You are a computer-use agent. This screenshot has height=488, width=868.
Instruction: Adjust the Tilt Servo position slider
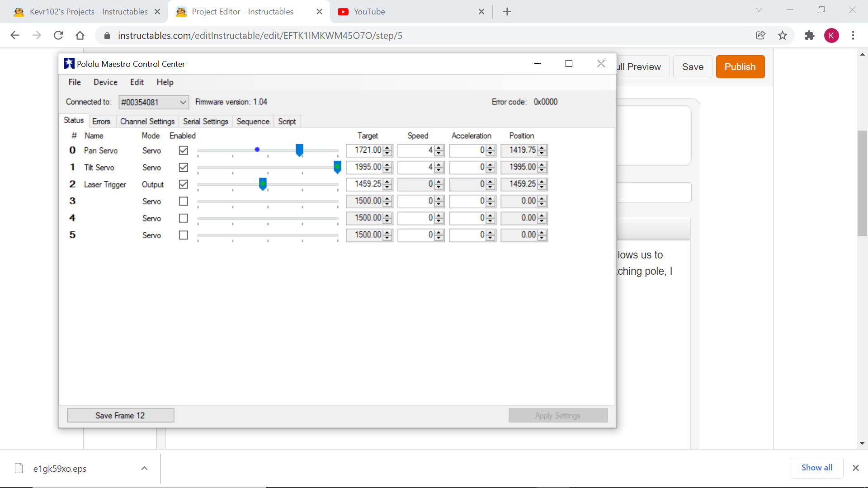337,167
